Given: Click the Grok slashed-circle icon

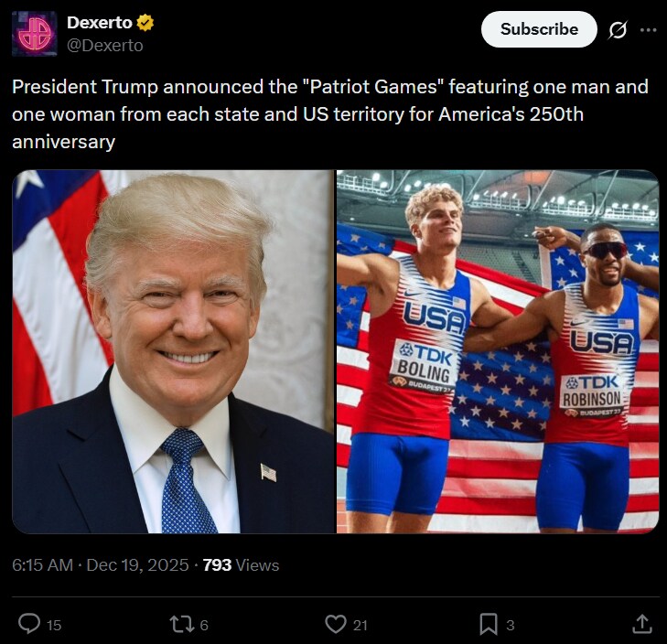Looking at the screenshot, I should (x=618, y=30).
